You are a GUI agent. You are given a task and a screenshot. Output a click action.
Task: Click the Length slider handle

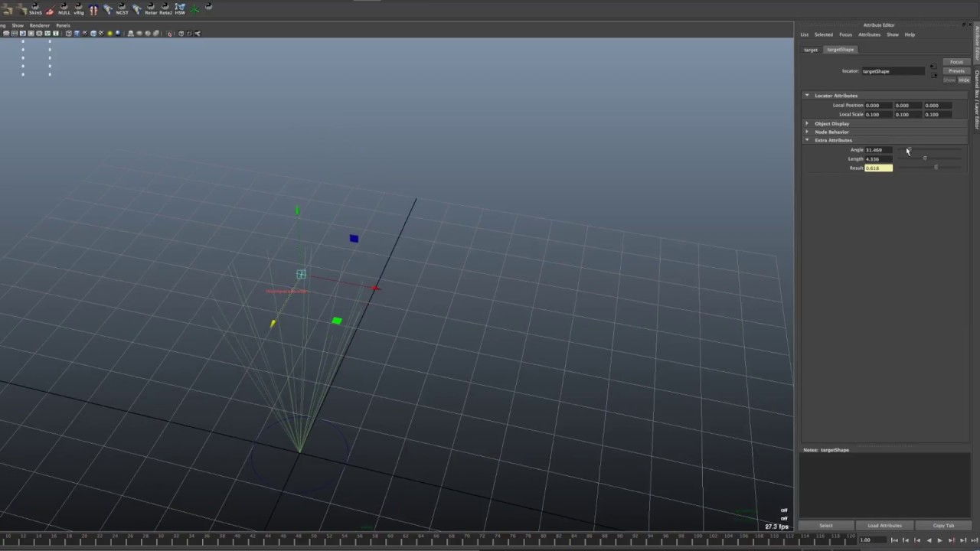pos(925,158)
